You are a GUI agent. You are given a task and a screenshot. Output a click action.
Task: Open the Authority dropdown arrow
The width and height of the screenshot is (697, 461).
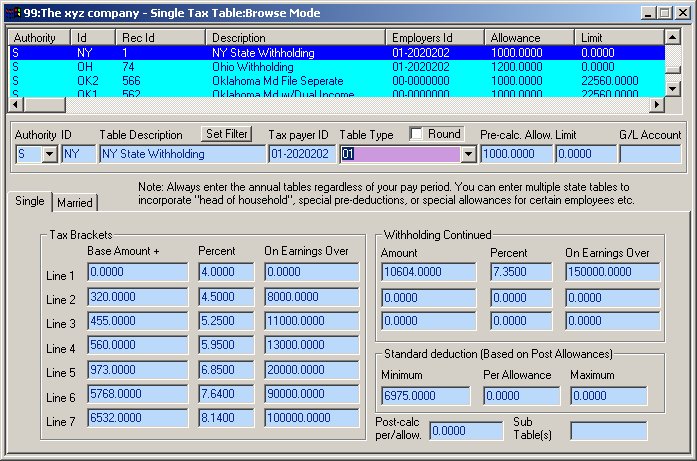(50, 154)
